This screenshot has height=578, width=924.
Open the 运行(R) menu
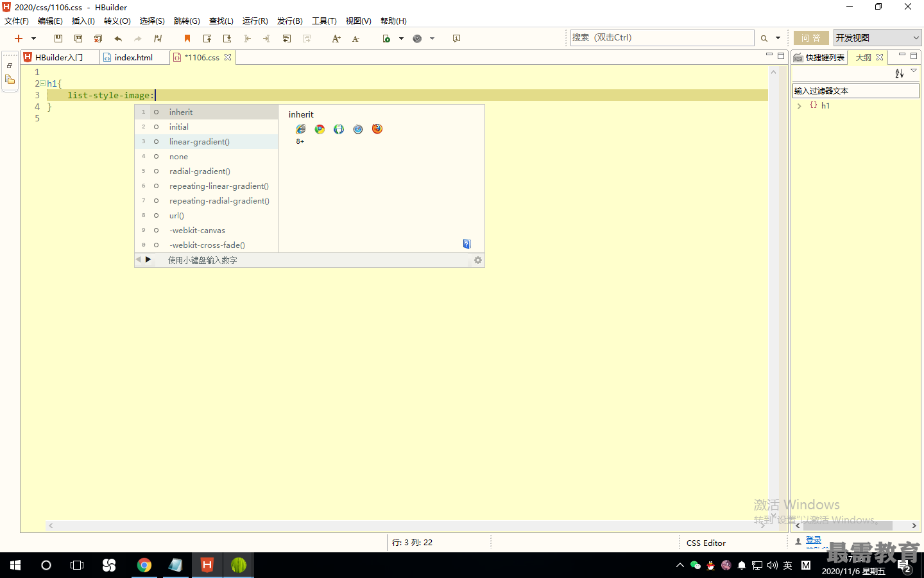255,21
